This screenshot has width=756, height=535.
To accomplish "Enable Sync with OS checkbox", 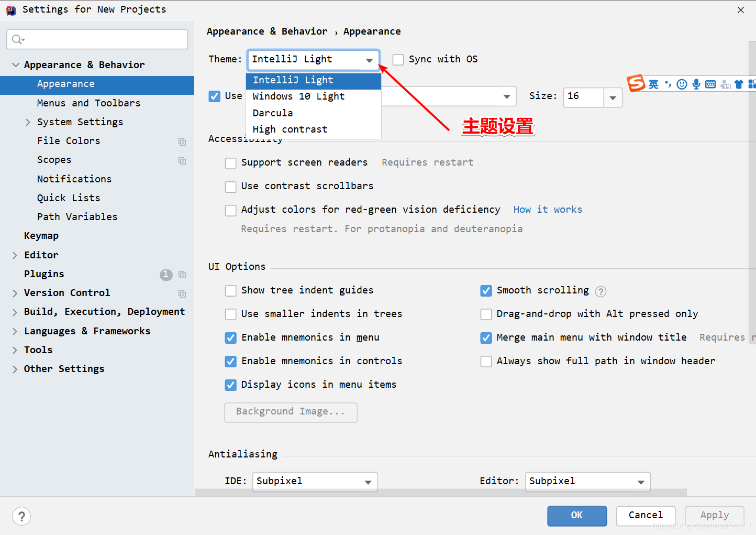I will [398, 59].
